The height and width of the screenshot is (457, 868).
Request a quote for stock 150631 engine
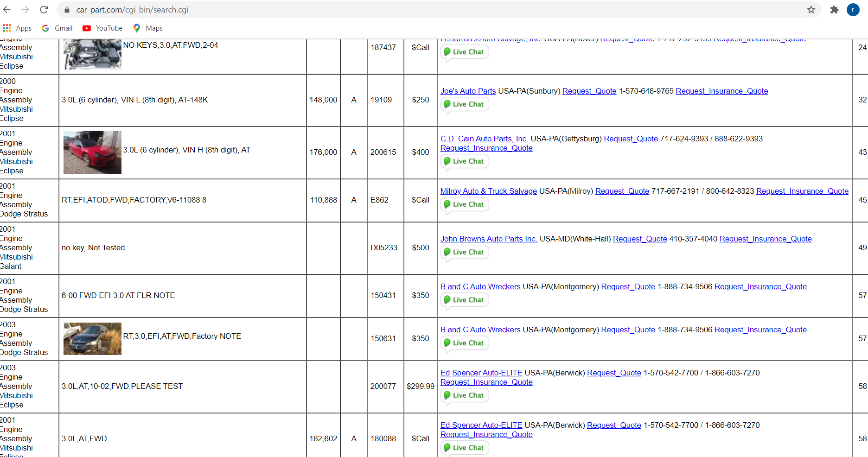[628, 330]
